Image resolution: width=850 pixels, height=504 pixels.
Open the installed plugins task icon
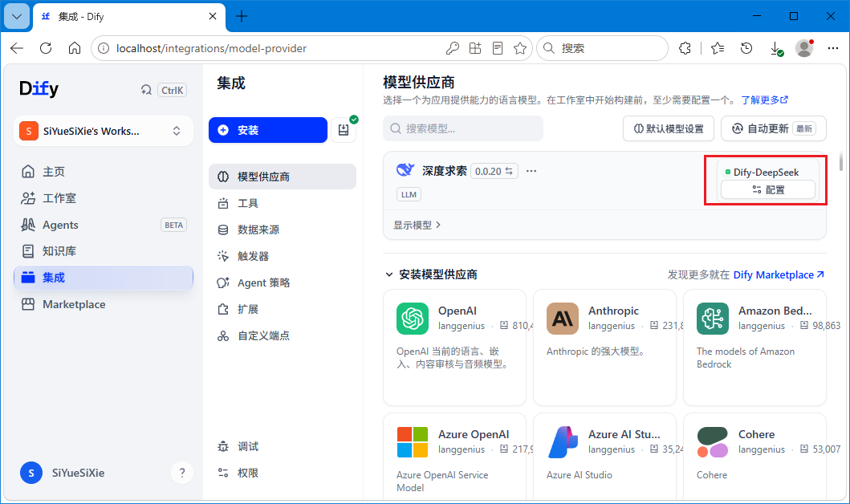coord(344,130)
